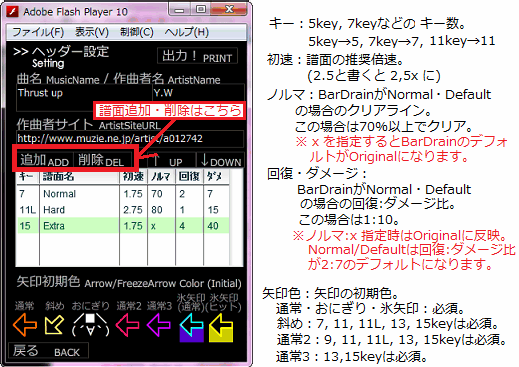This screenshot has width=519, height=367.
Task: Click the 戻る BACK button
Action: [48, 351]
